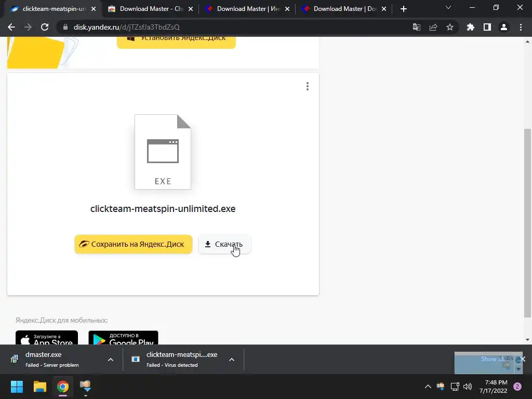Click the EXE file thumbnail
The image size is (532, 399).
(x=163, y=152)
